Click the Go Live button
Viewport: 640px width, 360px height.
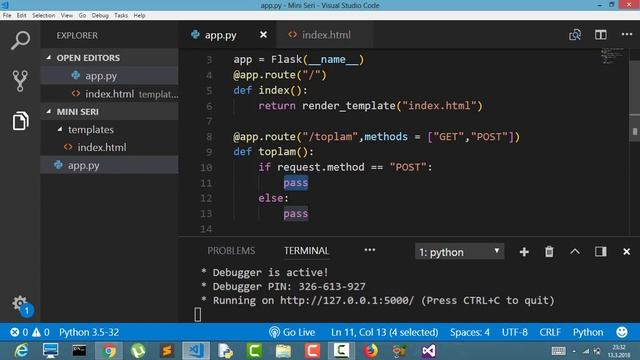(292, 332)
